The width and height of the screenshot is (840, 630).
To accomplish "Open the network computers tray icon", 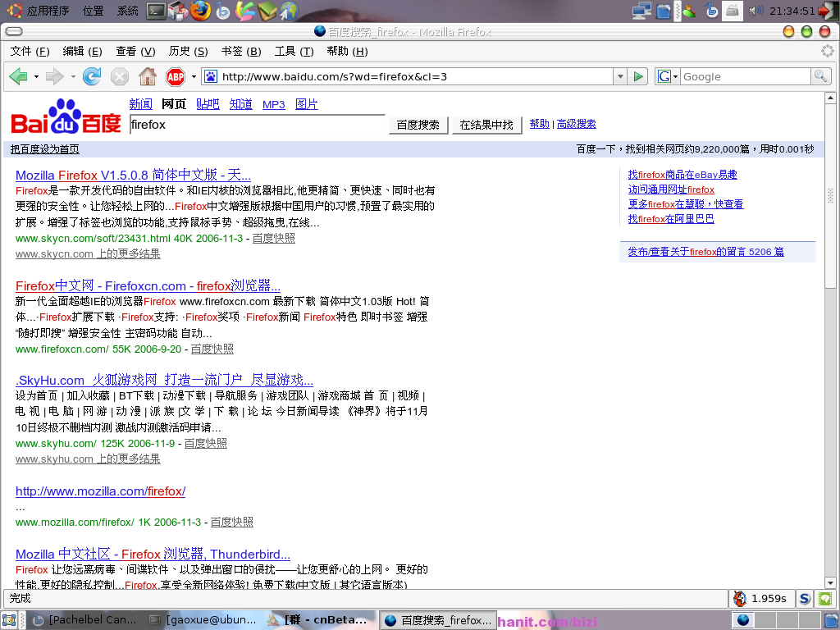I will [641, 11].
